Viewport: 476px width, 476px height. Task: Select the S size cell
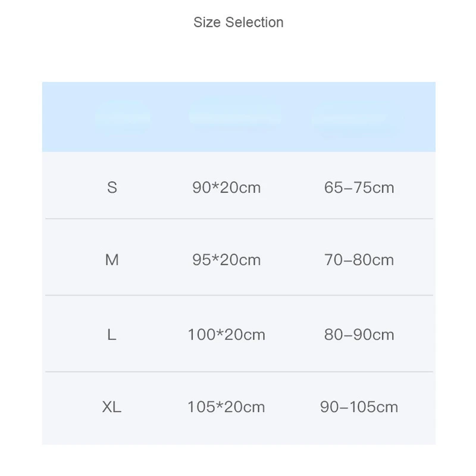112,188
